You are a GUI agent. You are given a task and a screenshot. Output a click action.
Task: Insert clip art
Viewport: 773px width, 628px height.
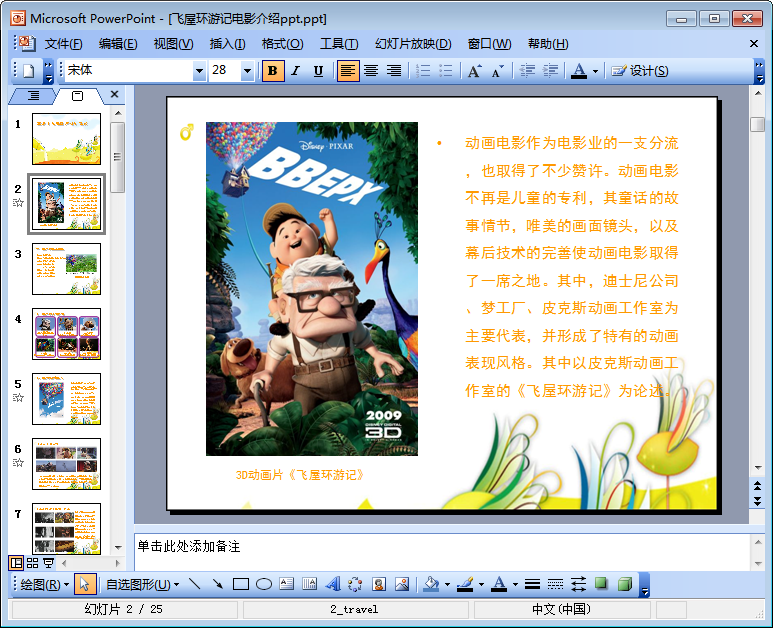[x=379, y=585]
